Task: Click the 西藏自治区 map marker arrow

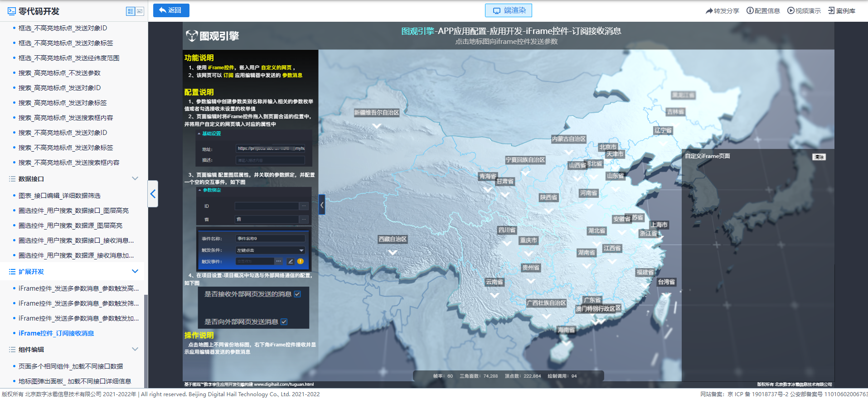Action: (393, 252)
